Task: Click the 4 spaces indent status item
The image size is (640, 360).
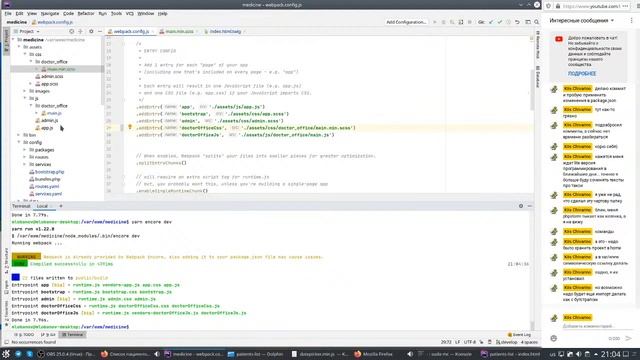Action: [x=529, y=342]
